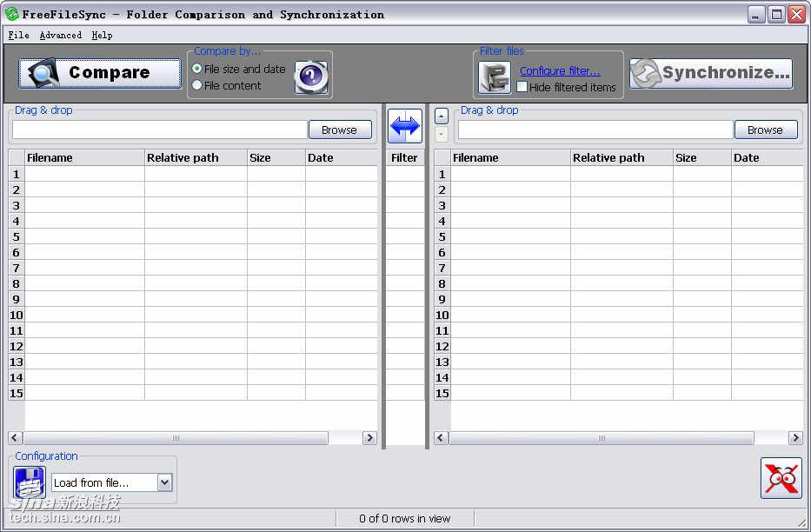Click the middle Filter column header
Image resolution: width=811 pixels, height=532 pixels.
pyautogui.click(x=404, y=157)
